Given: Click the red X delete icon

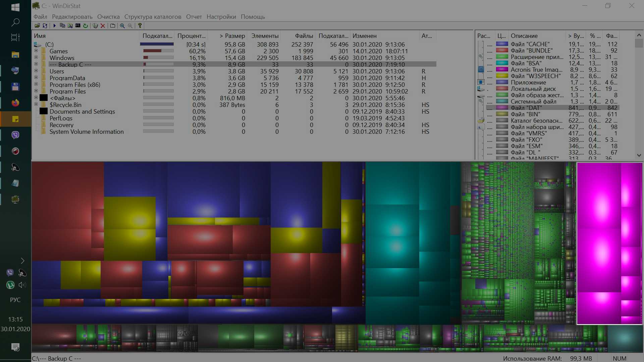Looking at the screenshot, I should click(103, 25).
